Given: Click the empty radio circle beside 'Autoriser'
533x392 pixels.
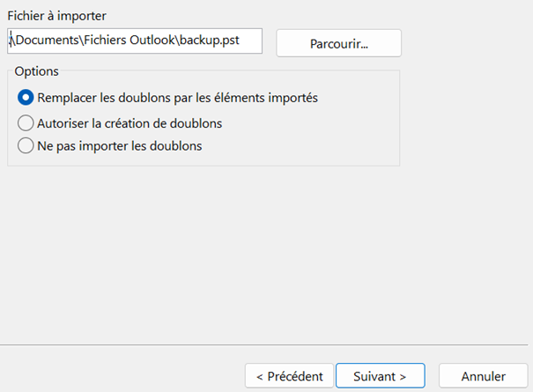Looking at the screenshot, I should point(26,123).
